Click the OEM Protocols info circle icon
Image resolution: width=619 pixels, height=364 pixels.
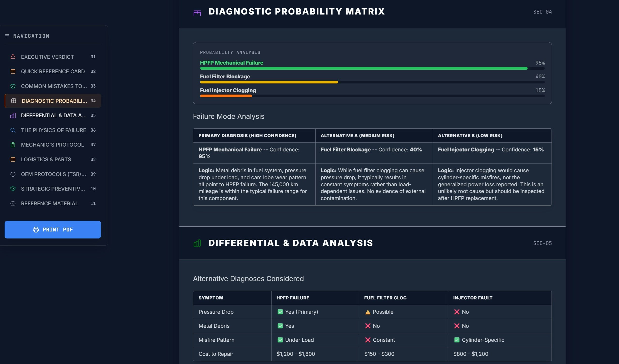[13, 174]
